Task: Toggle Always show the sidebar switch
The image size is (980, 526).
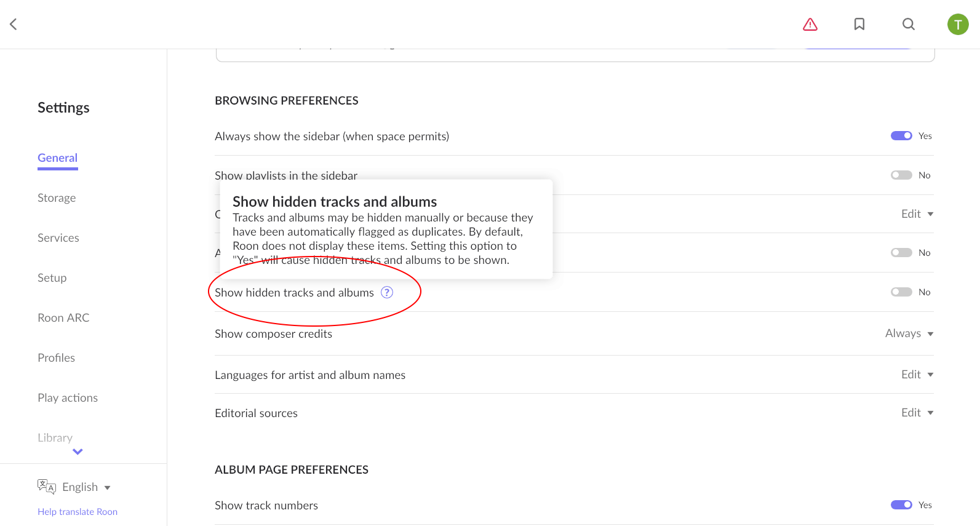Action: point(901,136)
